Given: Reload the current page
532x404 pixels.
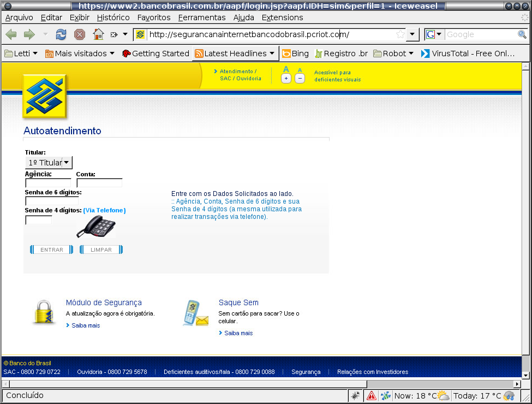Looking at the screenshot, I should click(61, 34).
